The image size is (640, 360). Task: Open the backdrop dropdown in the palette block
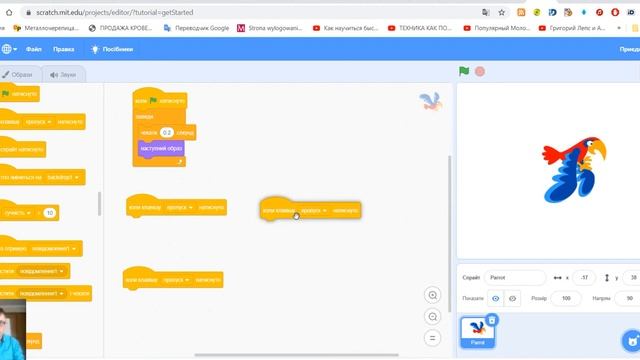pos(62,178)
